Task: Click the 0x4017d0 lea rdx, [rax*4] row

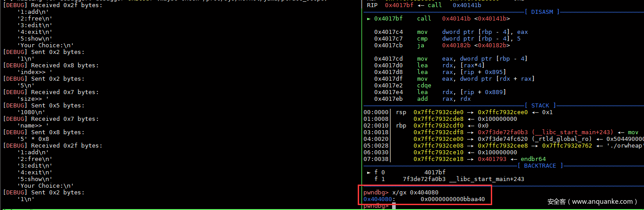Action: tap(430, 65)
